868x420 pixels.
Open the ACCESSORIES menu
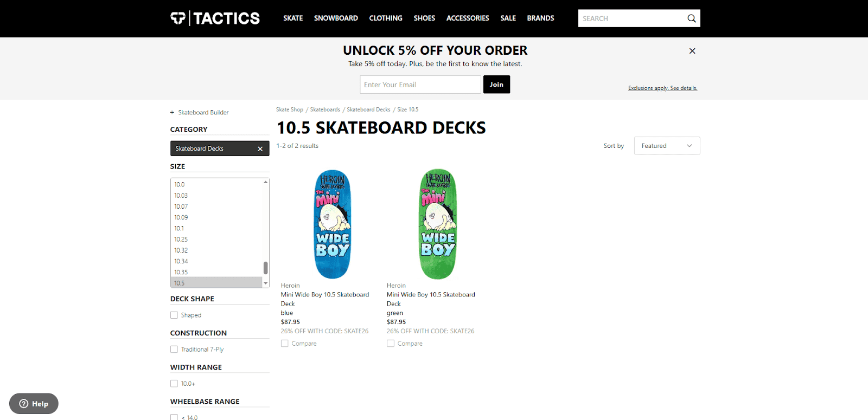pyautogui.click(x=467, y=18)
